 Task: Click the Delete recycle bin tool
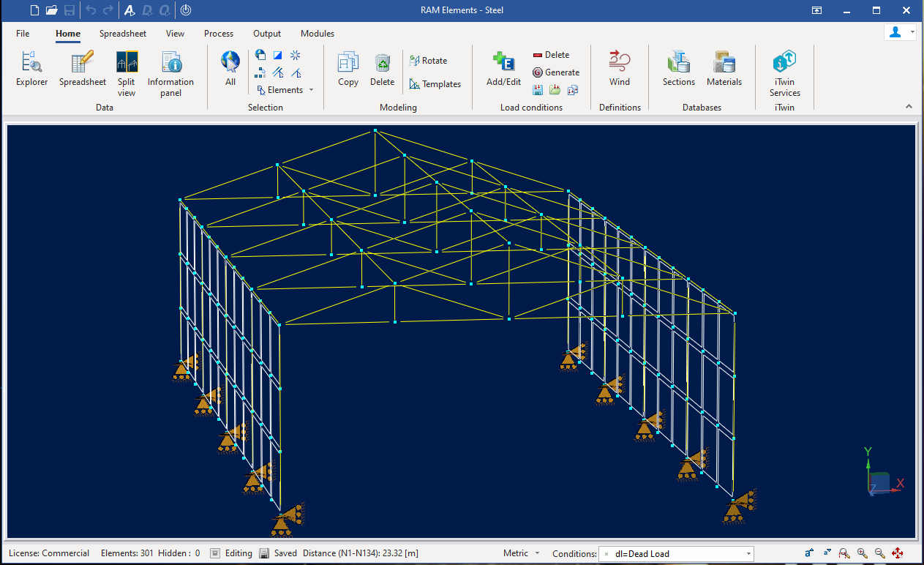point(382,70)
